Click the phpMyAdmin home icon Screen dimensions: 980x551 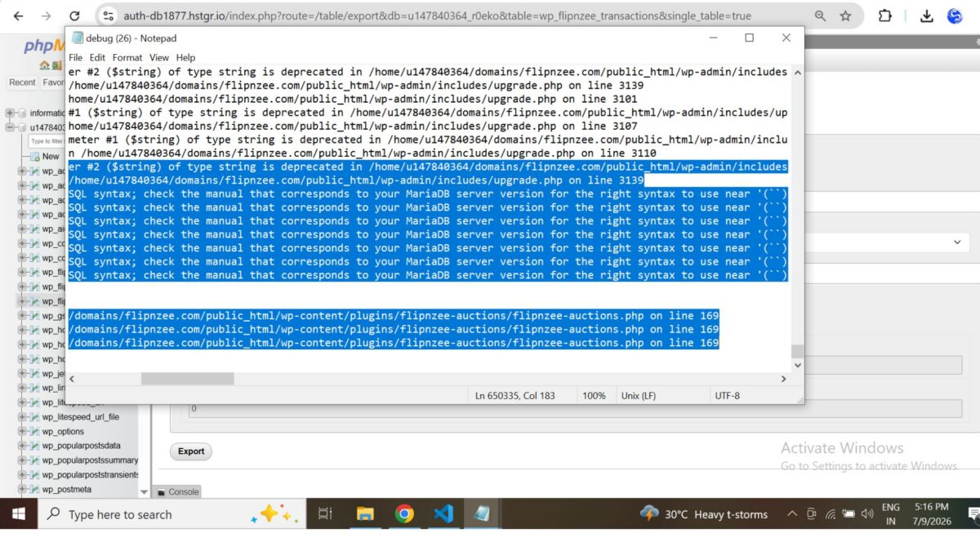click(x=44, y=65)
